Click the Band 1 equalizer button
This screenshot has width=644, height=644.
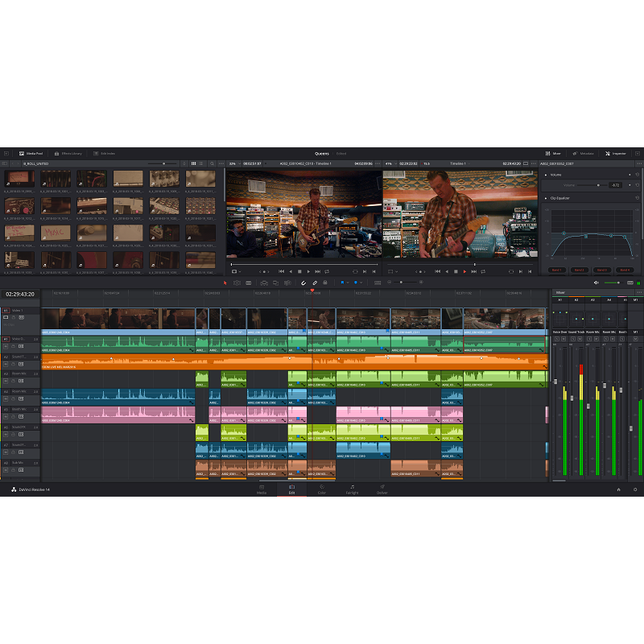click(x=556, y=270)
